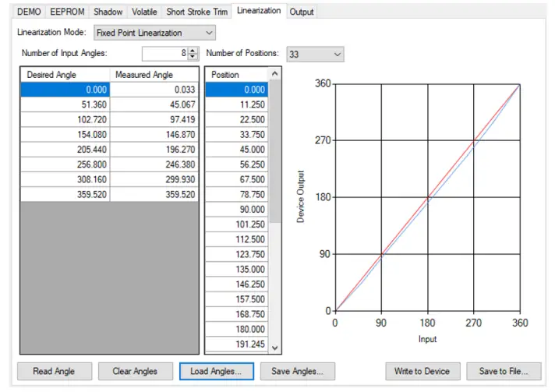Select Position row 78.750
Screen dimensions: 555x392
(x=237, y=194)
